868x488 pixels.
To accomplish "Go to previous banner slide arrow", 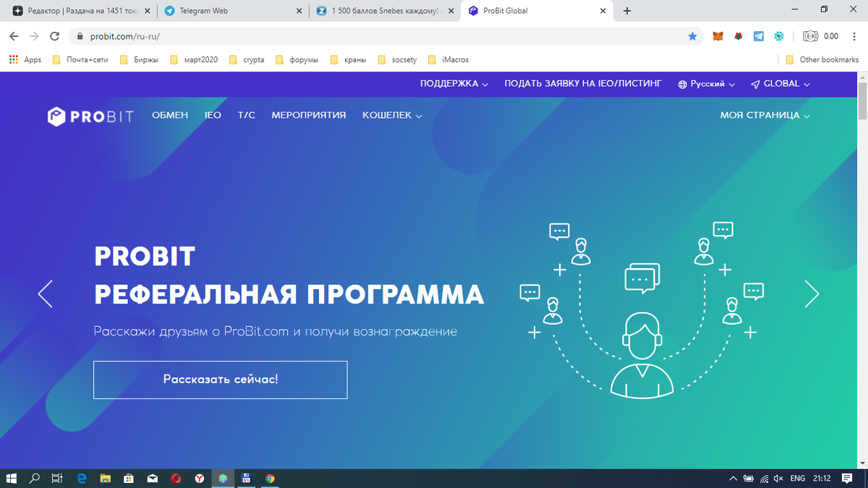I will pos(46,294).
